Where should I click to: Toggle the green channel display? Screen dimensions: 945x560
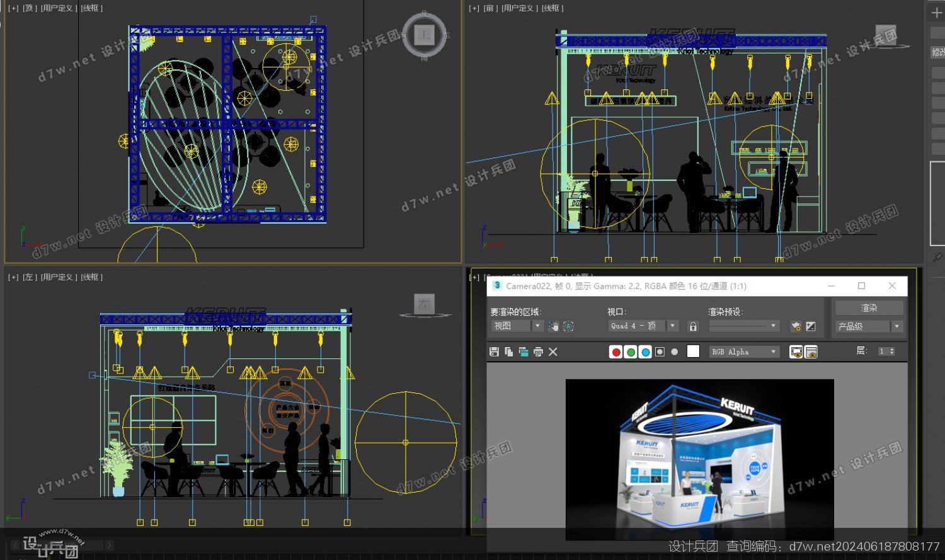[631, 352]
